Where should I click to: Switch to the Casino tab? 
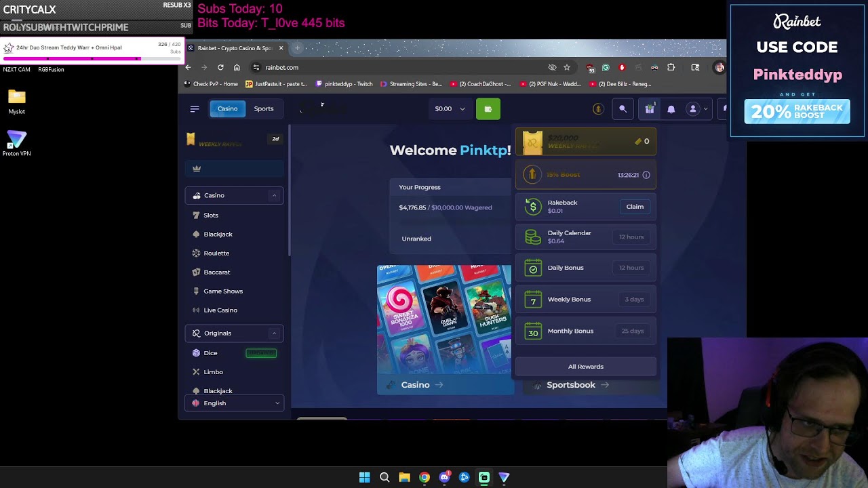click(227, 108)
